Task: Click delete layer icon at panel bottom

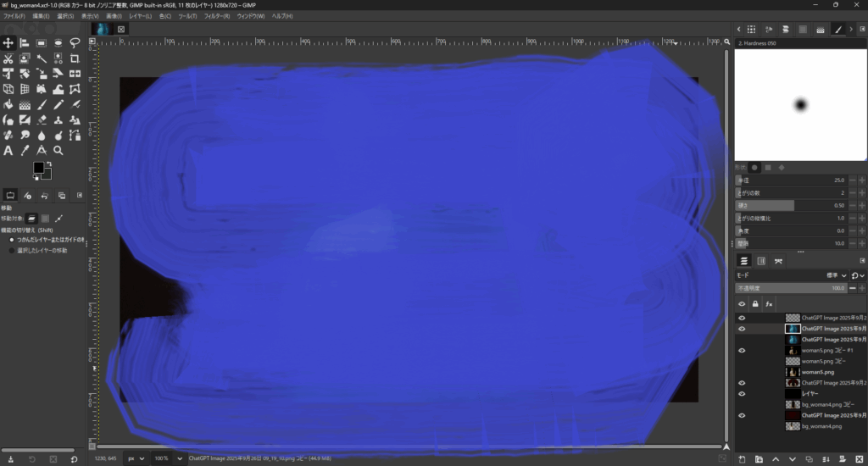Action: pyautogui.click(x=860, y=458)
